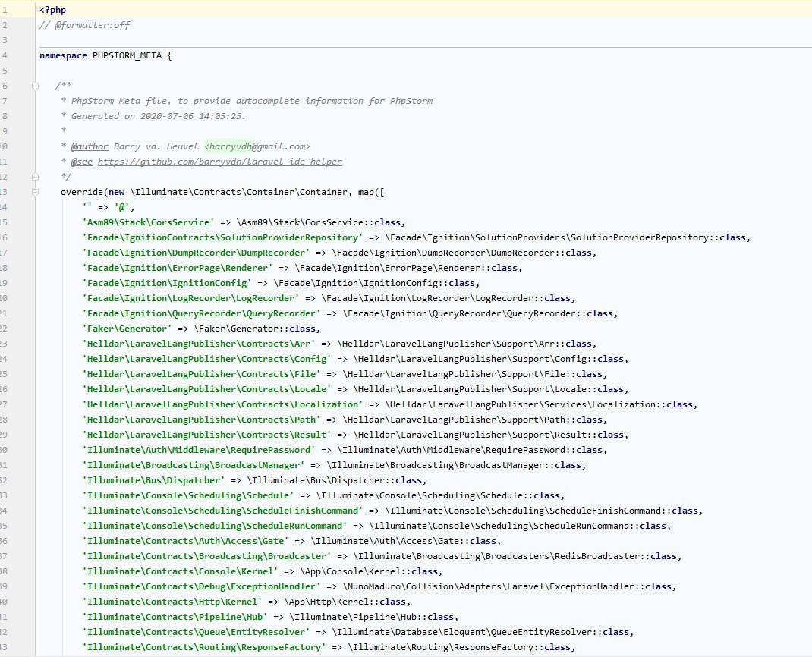Click the 'Helldar\LaravelLangPublisher\Contracts\Config' key
The width and height of the screenshot is (812, 657).
click(207, 359)
